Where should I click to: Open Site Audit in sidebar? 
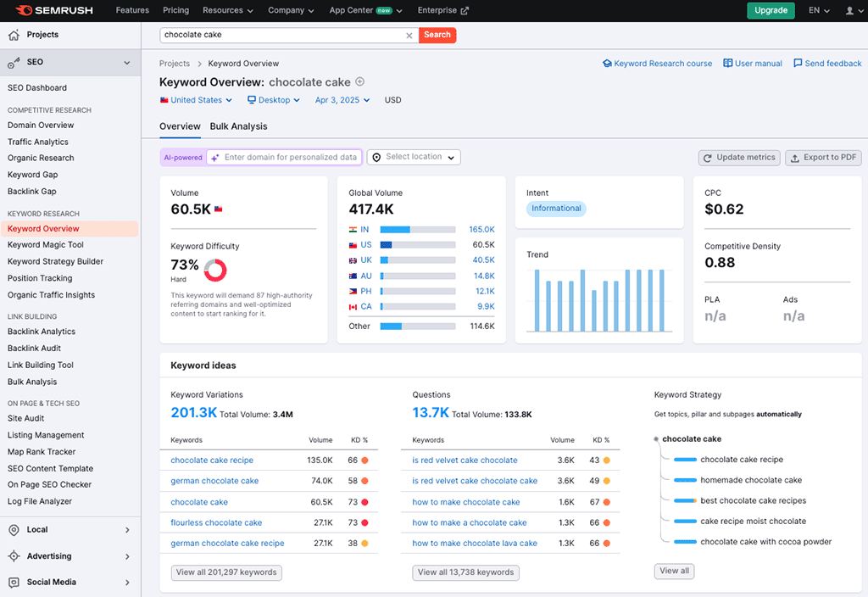tap(26, 419)
